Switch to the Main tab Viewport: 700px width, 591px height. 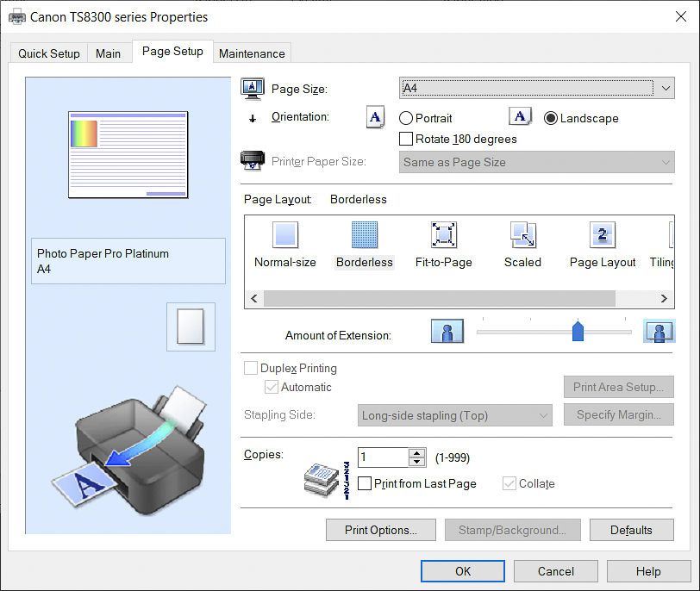pyautogui.click(x=108, y=53)
